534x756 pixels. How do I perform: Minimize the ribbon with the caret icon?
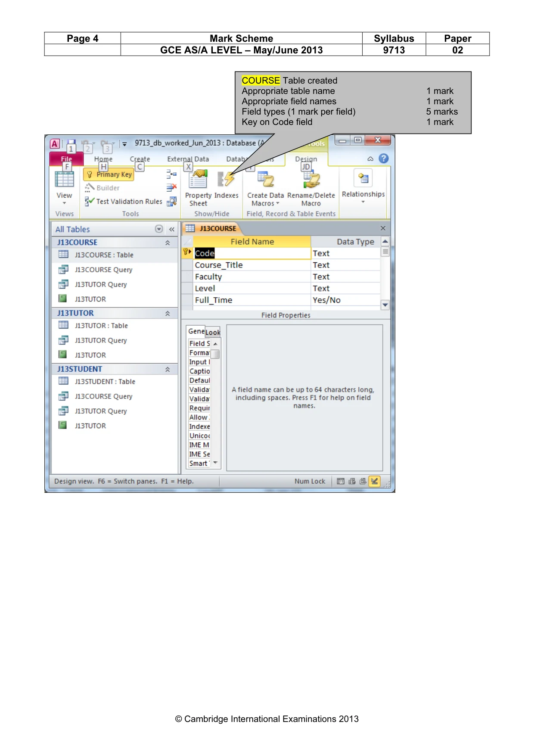(370, 159)
